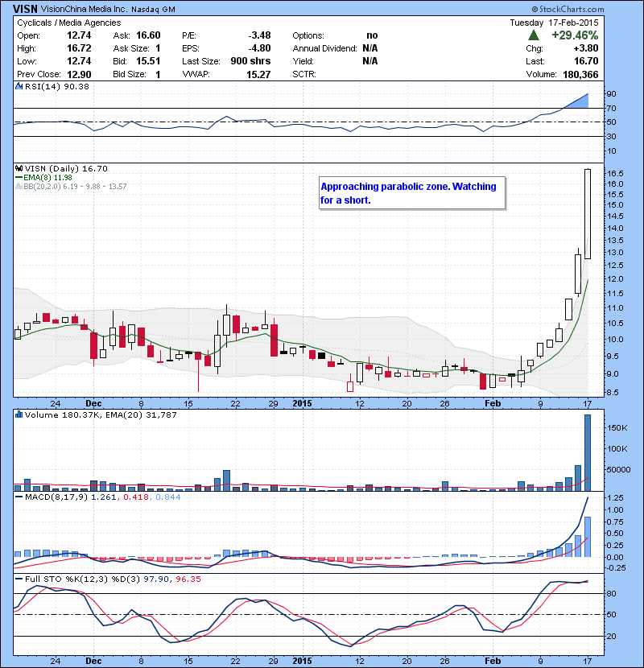
Task: Click the RSI(14) 90.38 label
Action: pyautogui.click(x=57, y=86)
